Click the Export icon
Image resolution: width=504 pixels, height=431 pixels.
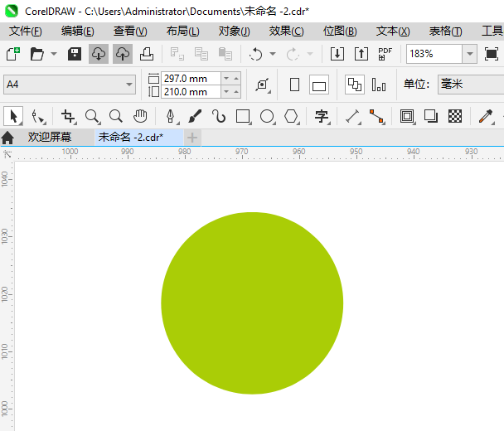(361, 54)
